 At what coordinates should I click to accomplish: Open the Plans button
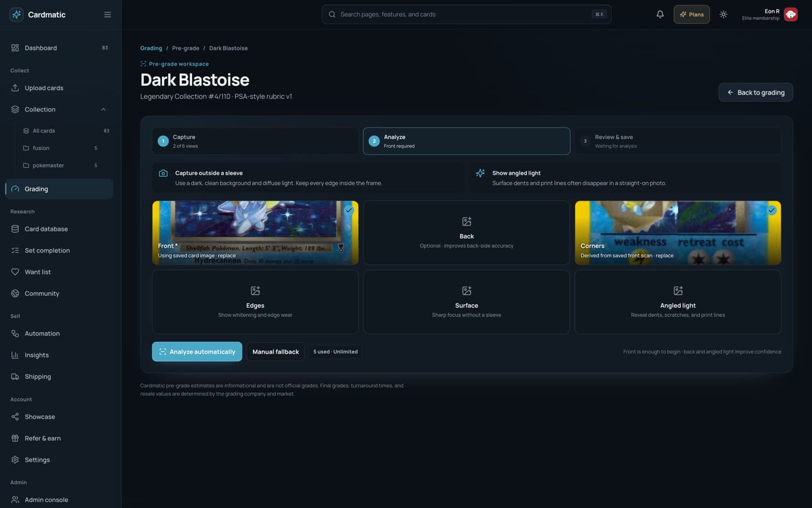click(691, 15)
